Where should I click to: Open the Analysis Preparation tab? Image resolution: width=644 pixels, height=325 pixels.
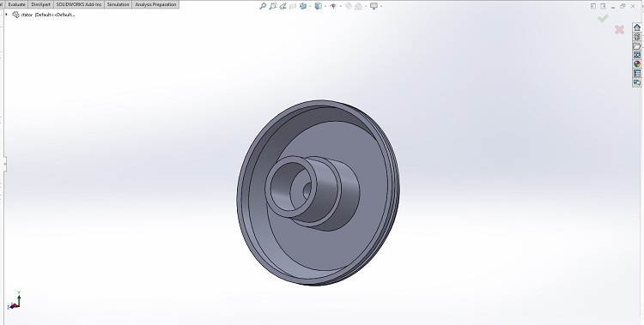click(x=155, y=4)
